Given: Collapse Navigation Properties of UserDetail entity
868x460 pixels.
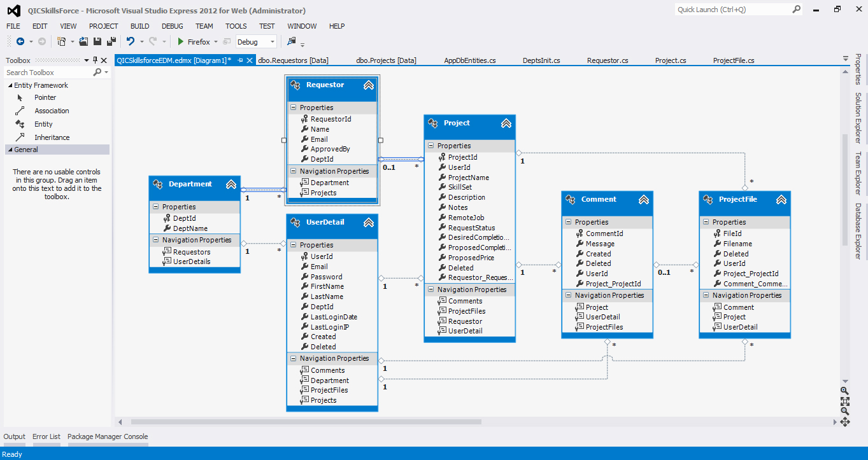Looking at the screenshot, I should coord(294,358).
